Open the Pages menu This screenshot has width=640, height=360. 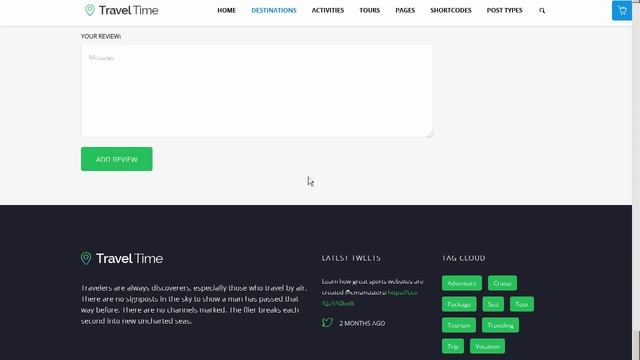pos(405,10)
